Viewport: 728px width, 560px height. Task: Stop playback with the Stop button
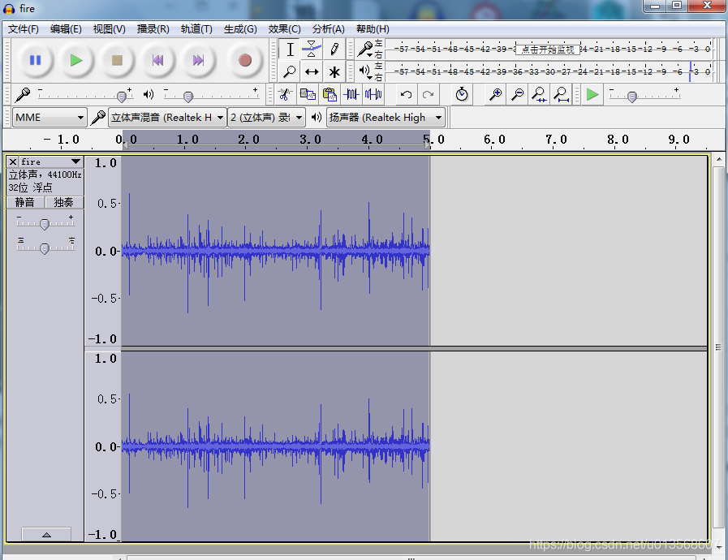pos(117,60)
